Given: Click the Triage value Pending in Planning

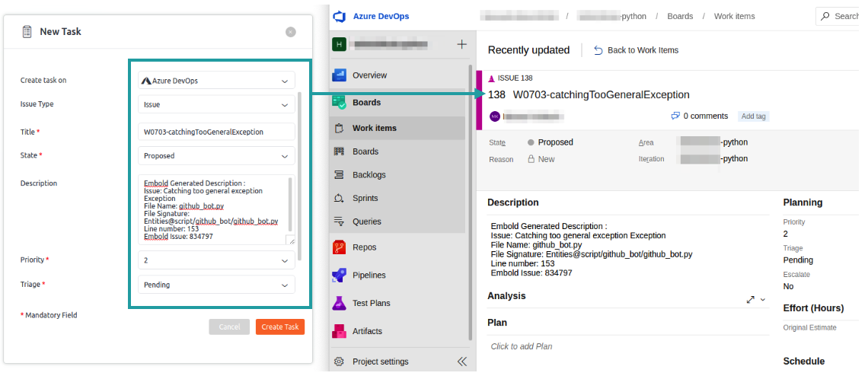Looking at the screenshot, I should (798, 260).
